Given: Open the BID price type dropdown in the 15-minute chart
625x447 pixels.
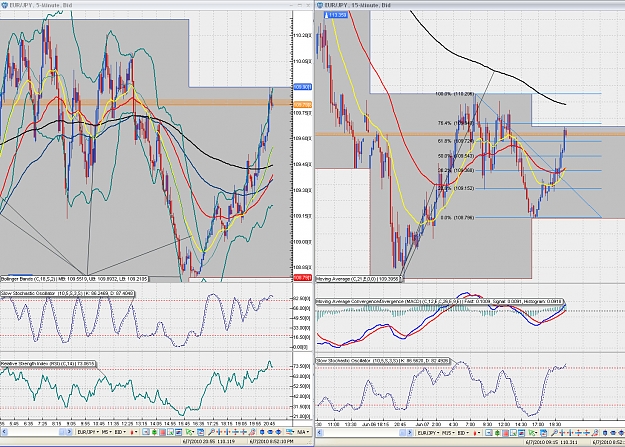Looking at the screenshot, I should 463,432.
